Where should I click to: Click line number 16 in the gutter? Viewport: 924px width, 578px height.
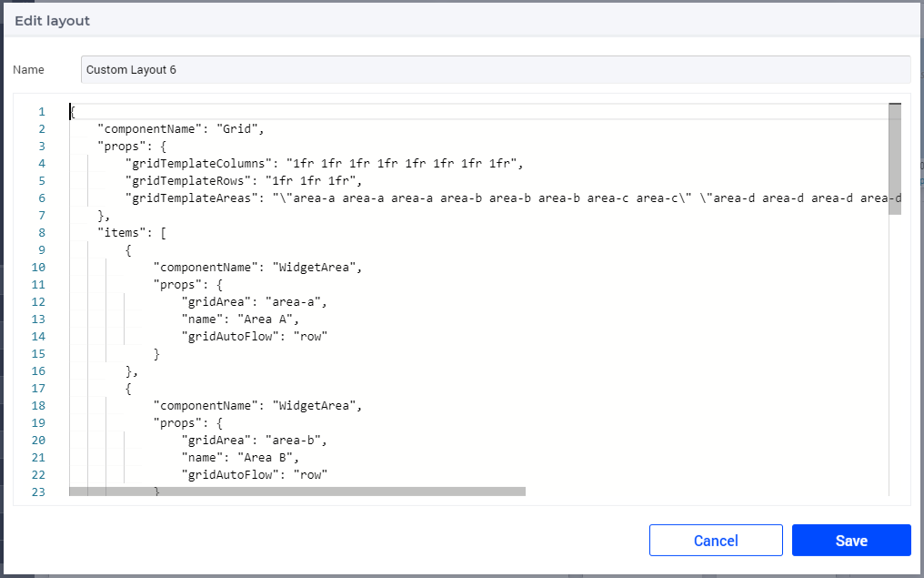pos(38,371)
